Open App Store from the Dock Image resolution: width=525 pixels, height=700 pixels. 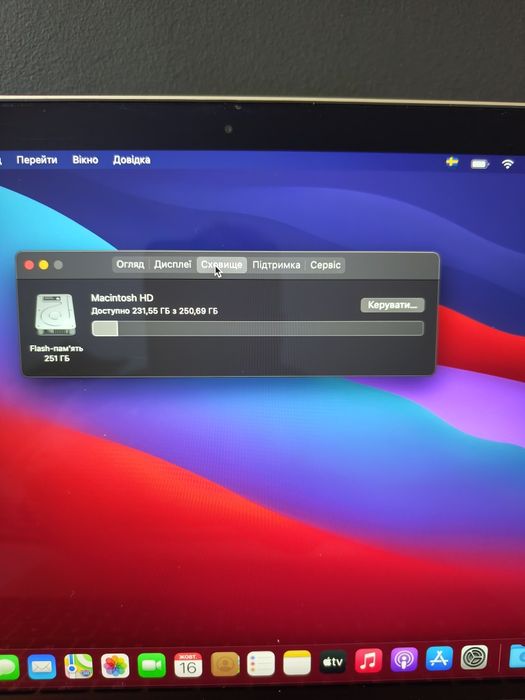point(439,658)
